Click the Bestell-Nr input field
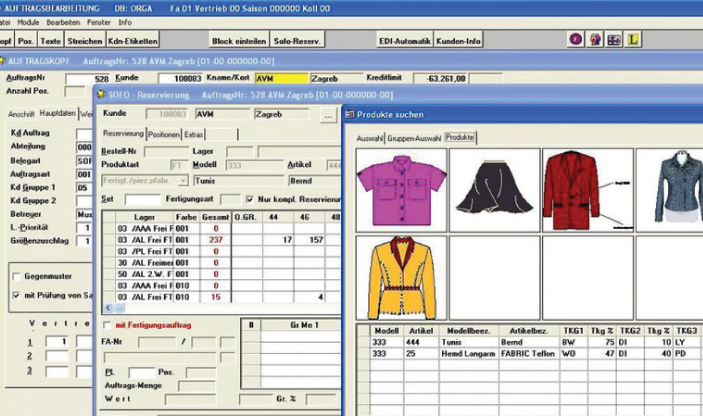The image size is (703, 416). coord(166,152)
